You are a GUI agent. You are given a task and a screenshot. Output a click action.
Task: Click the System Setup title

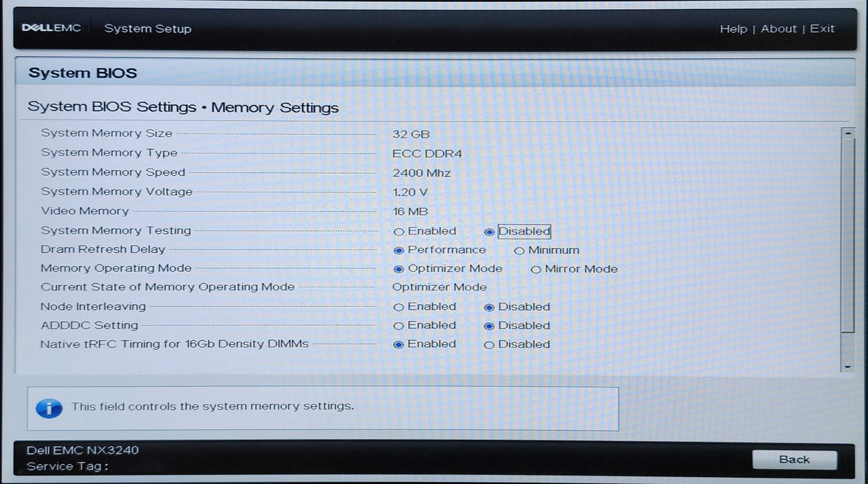click(148, 28)
